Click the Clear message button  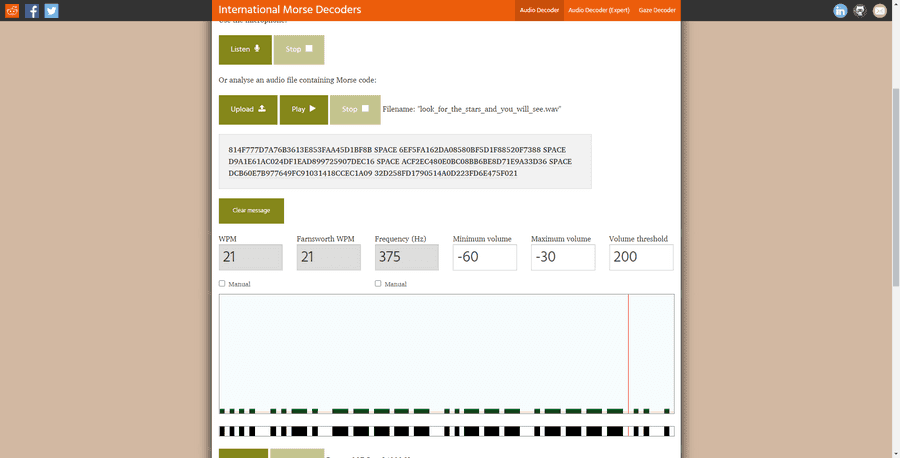click(251, 211)
